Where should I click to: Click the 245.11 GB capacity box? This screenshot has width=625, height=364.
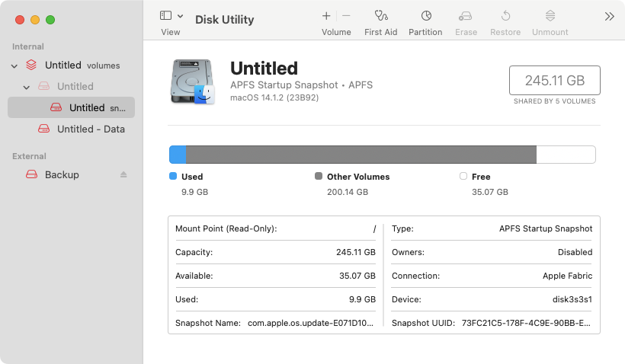[x=554, y=81]
